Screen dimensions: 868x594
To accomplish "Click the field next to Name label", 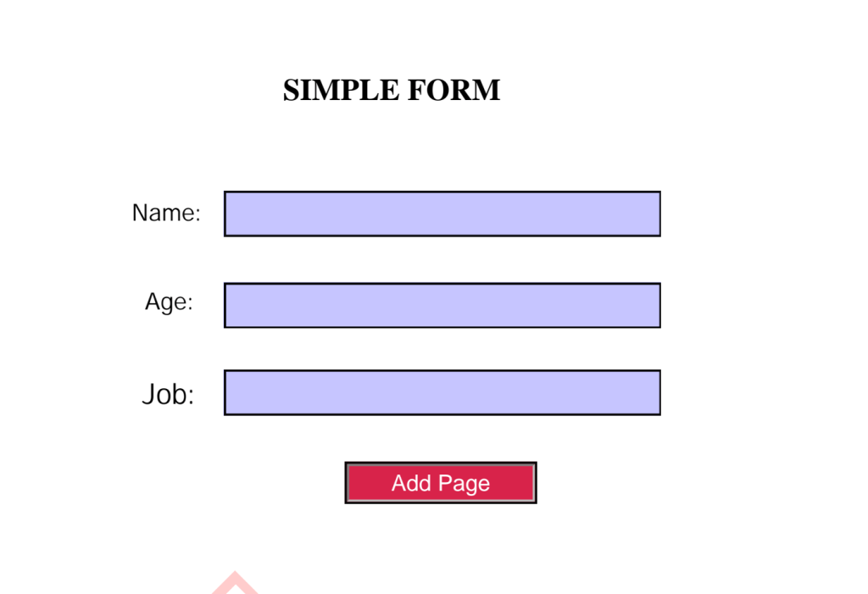I will (442, 214).
